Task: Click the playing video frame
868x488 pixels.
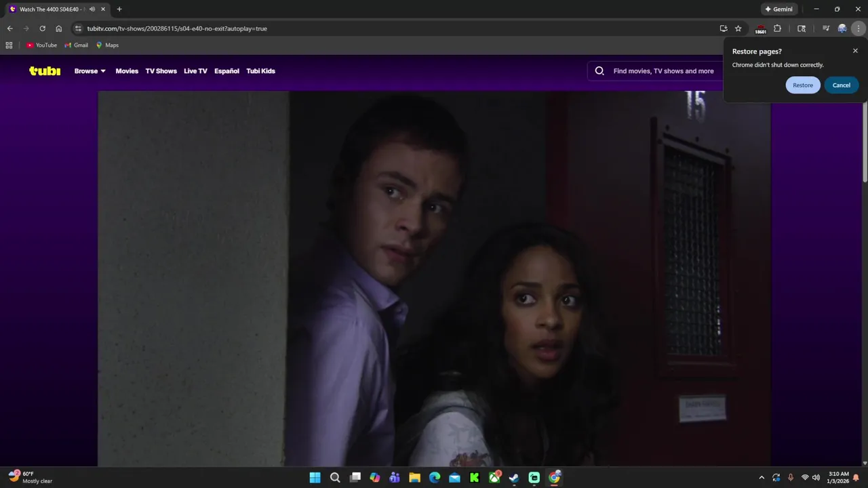Action: click(434, 279)
